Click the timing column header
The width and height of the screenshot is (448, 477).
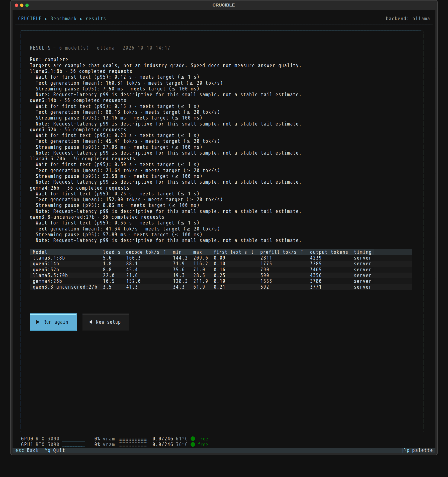363,252
